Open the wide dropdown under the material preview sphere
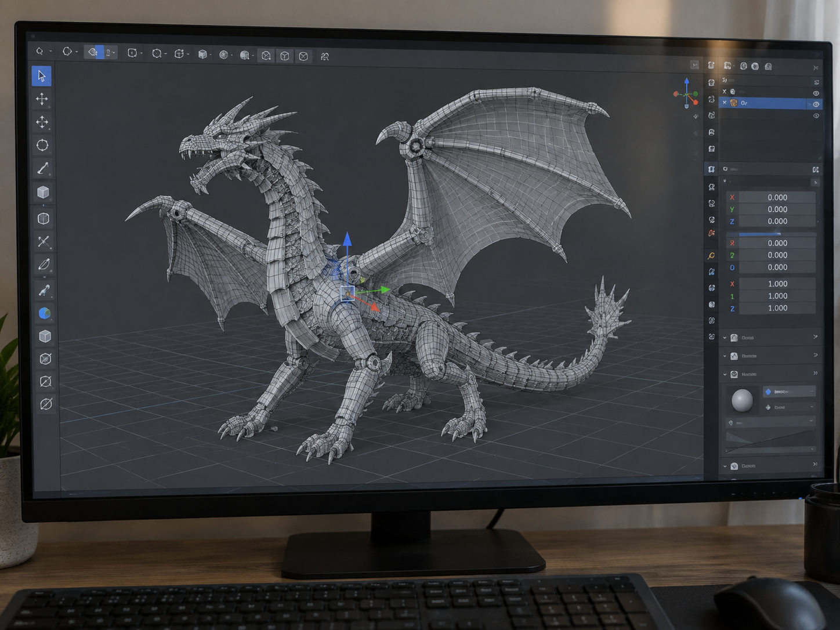The height and width of the screenshot is (630, 840). [x=770, y=423]
